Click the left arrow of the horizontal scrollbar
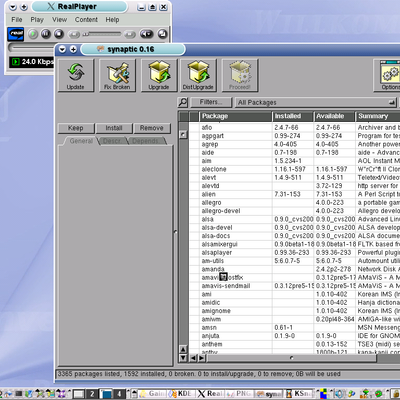Image resolution: width=400 pixels, height=400 pixels. [x=194, y=358]
